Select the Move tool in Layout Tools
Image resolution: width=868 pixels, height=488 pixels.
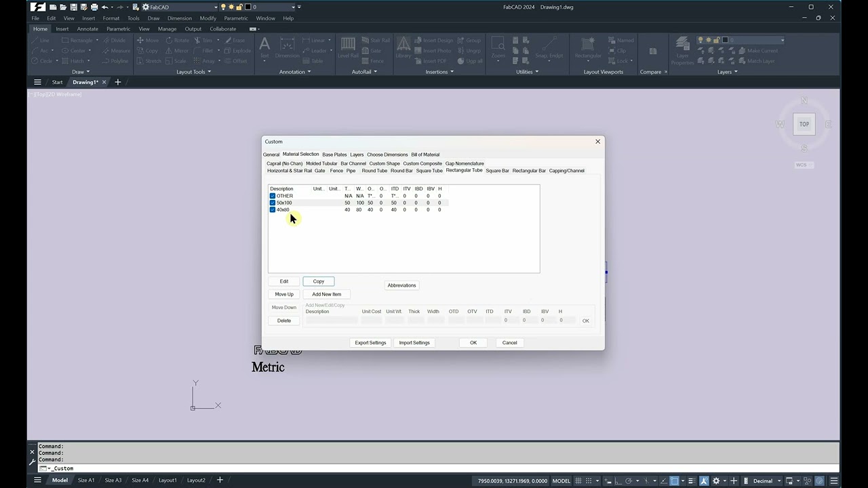(147, 41)
